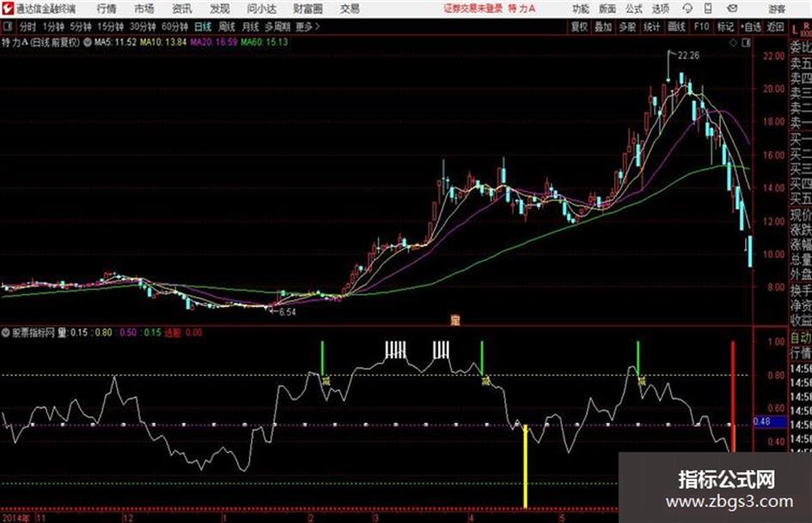The height and width of the screenshot is (523, 812).
Task: Click the 画线 drawing toolbar button
Action: click(676, 27)
